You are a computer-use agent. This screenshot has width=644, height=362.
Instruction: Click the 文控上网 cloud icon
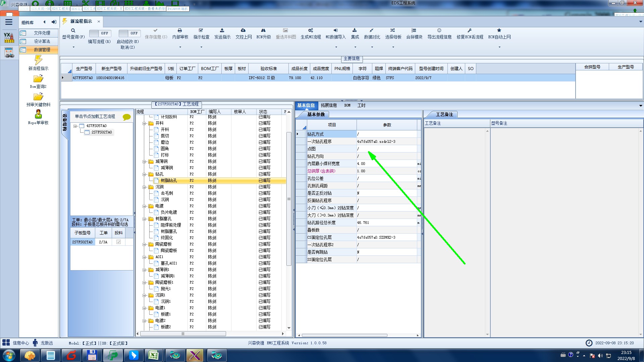point(243,31)
